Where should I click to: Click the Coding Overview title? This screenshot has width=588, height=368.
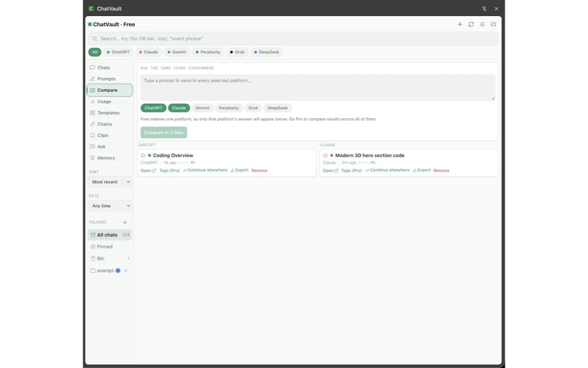(173, 155)
